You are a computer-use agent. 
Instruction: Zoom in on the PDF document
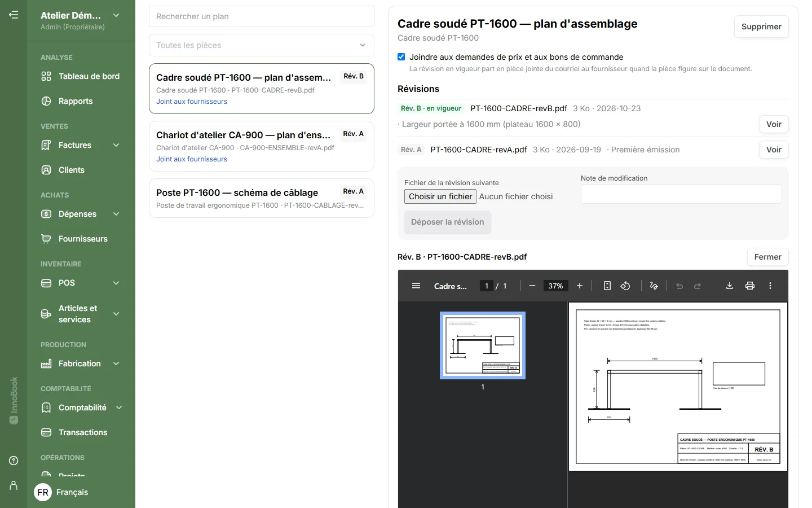[579, 286]
